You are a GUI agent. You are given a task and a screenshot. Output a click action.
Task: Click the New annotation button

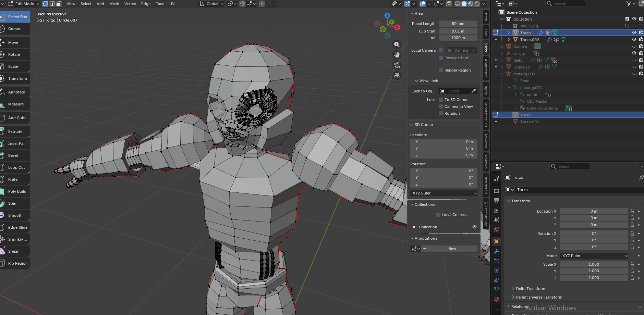tap(452, 249)
